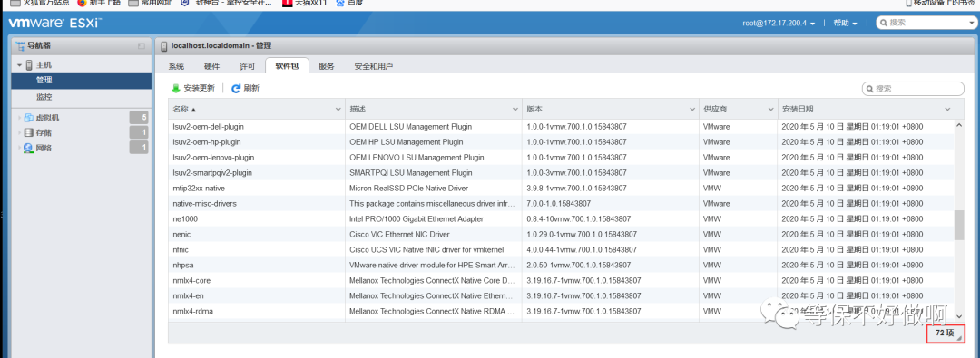Open the root@172.17.200.4 user dropdown
The width and height of the screenshot is (980, 358).
[779, 24]
